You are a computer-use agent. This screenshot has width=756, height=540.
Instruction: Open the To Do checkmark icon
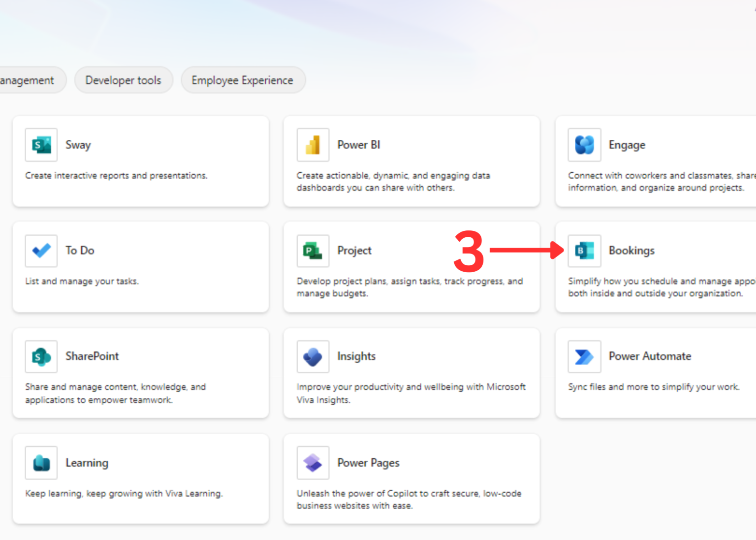tap(41, 251)
